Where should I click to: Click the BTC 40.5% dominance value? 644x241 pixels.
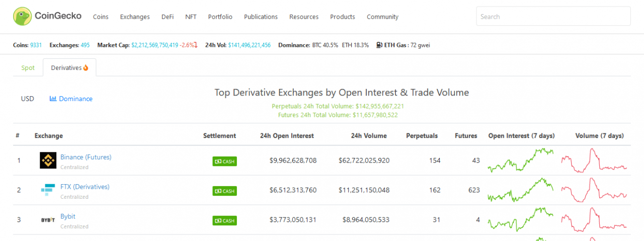pyautogui.click(x=325, y=45)
